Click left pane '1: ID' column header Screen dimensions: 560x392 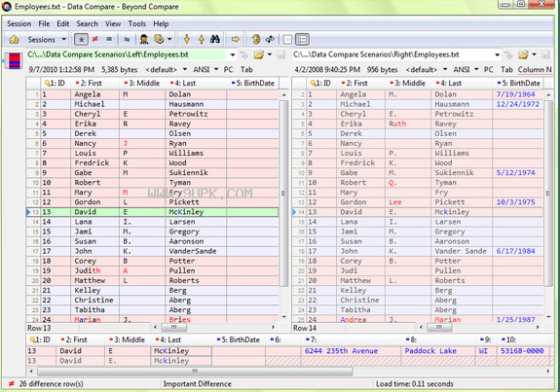pos(56,83)
